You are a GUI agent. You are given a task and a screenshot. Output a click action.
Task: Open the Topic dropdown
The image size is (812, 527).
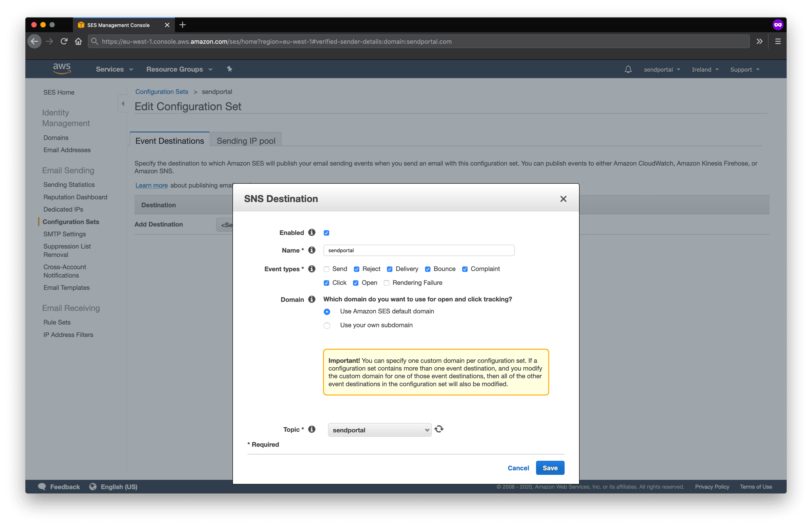click(380, 430)
